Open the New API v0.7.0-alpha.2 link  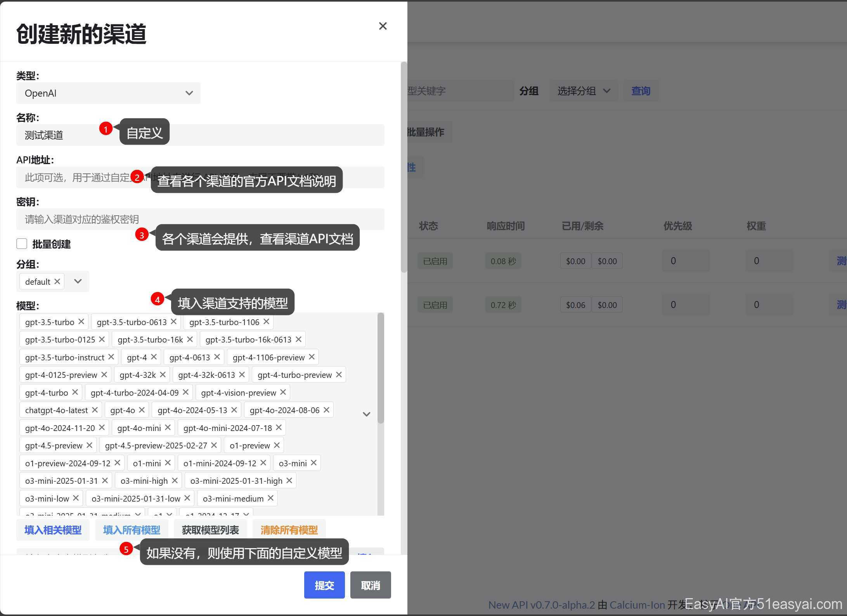[541, 605]
